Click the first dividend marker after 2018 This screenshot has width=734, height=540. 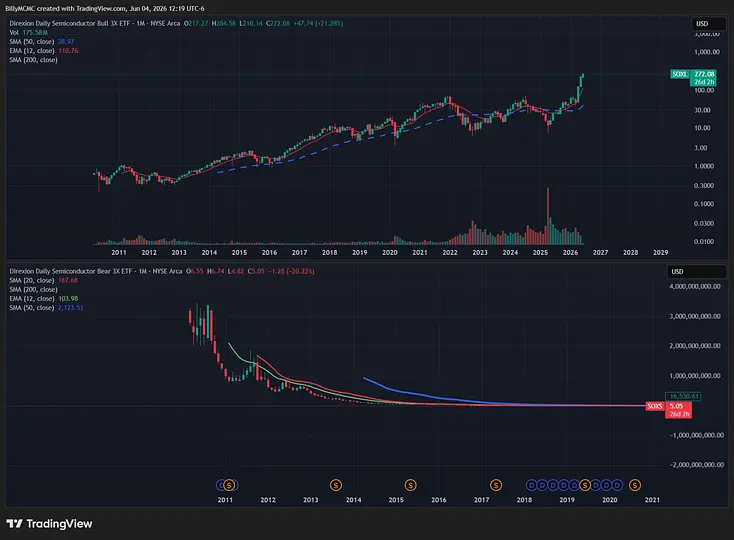coord(531,485)
